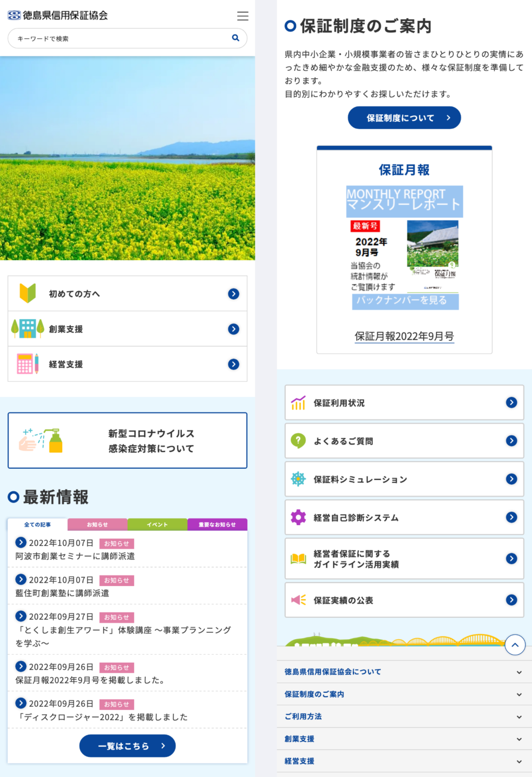Viewport: 532px width, 777px height.
Task: Click the 保証利用状況 chart icon
Action: (x=298, y=403)
